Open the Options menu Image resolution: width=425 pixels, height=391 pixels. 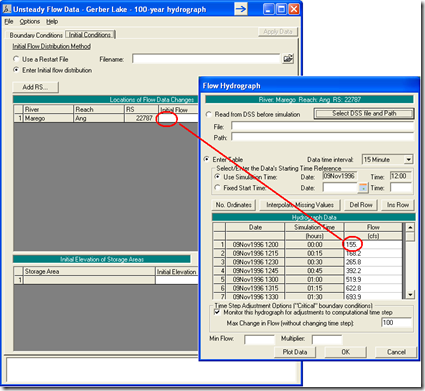tap(30, 22)
